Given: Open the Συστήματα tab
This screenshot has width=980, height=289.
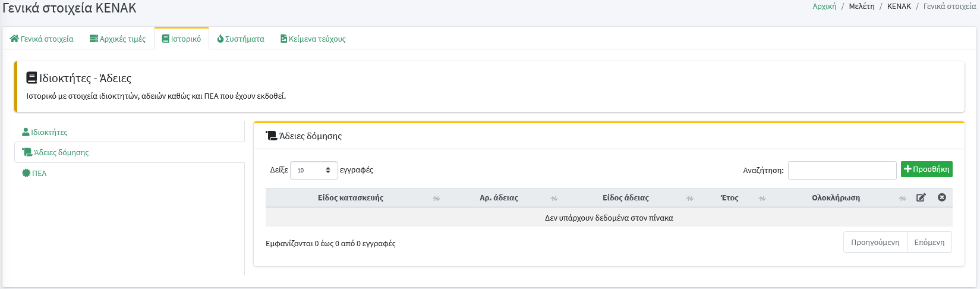Looking at the screenshot, I should point(241,39).
